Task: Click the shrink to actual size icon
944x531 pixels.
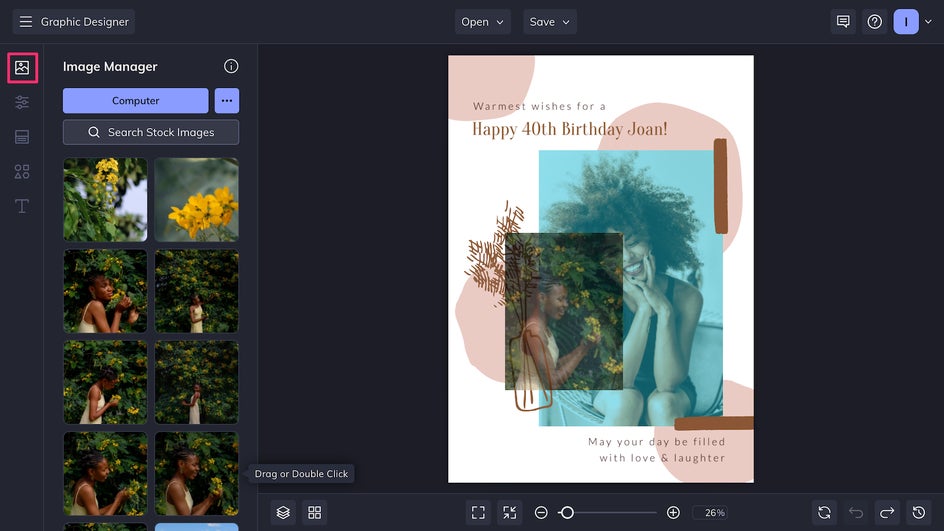Action: pyautogui.click(x=510, y=512)
